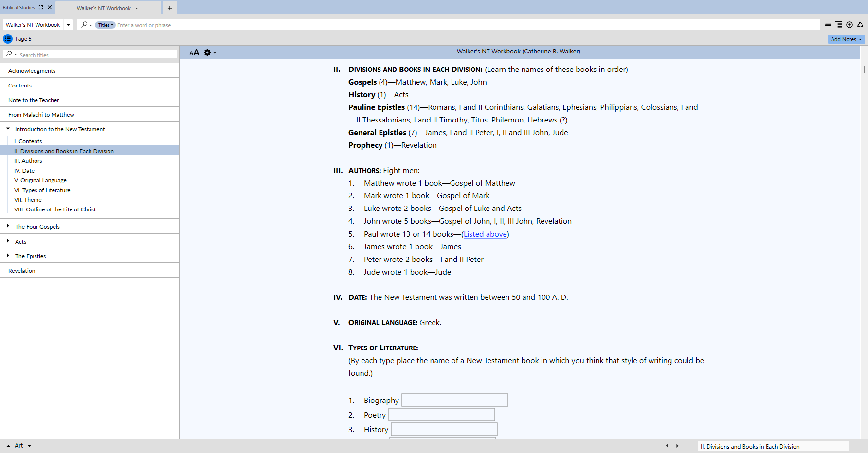868x453 pixels.
Task: Click the 'General Epistles' bold text
Action: pyautogui.click(x=377, y=133)
